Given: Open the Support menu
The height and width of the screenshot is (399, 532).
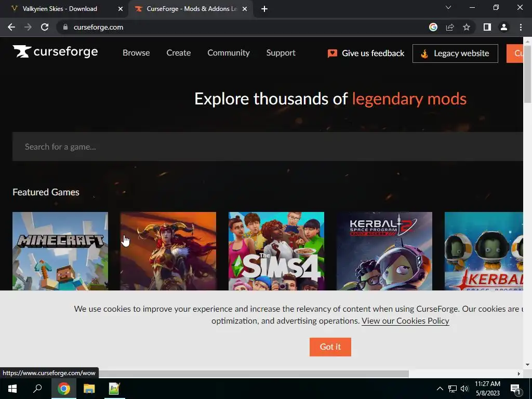Looking at the screenshot, I should pos(281,53).
